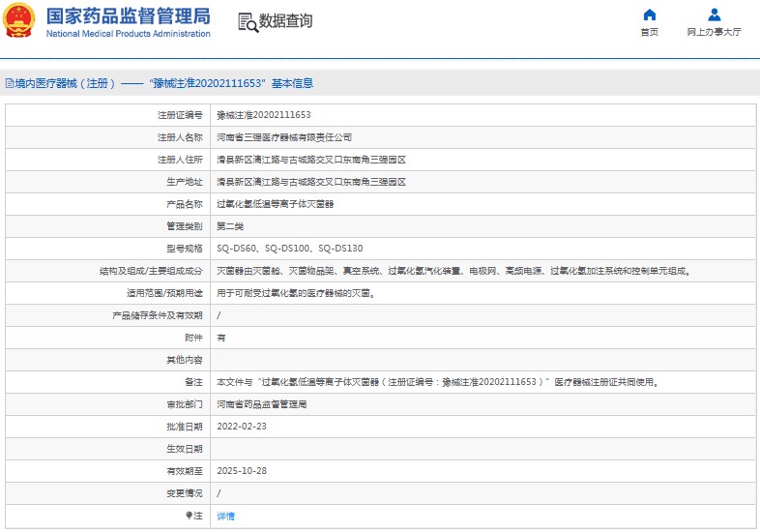Click the 其他内容 label cell
Screen dimensions: 760x532
click(107, 360)
